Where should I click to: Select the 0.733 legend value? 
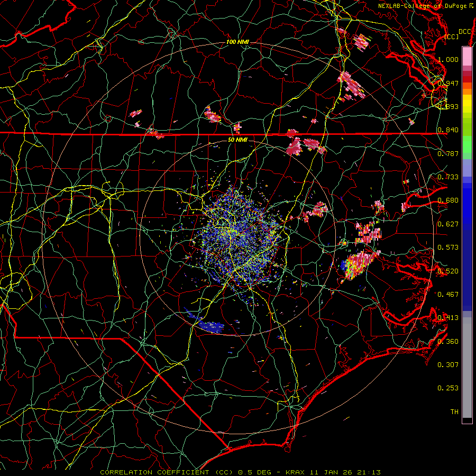click(x=448, y=177)
